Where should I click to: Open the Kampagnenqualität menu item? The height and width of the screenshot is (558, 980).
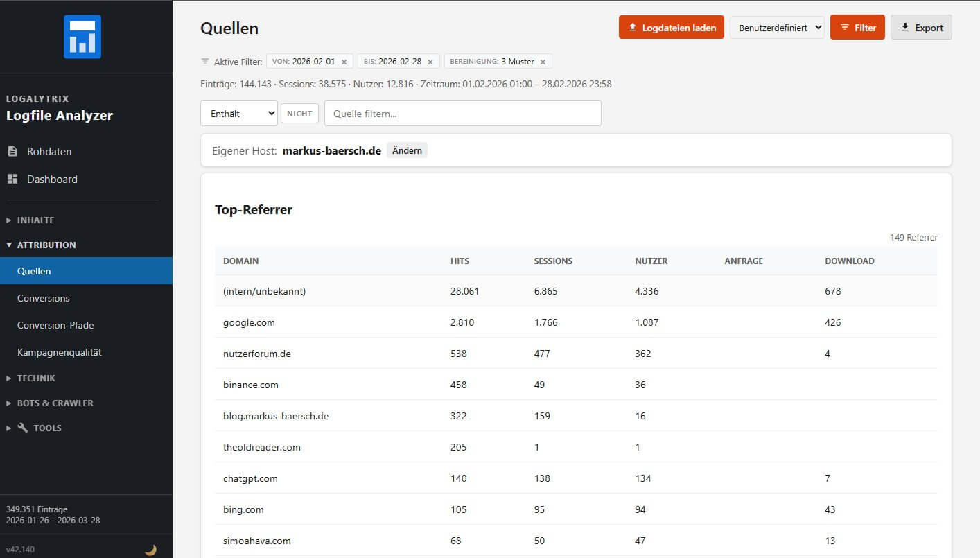60,352
